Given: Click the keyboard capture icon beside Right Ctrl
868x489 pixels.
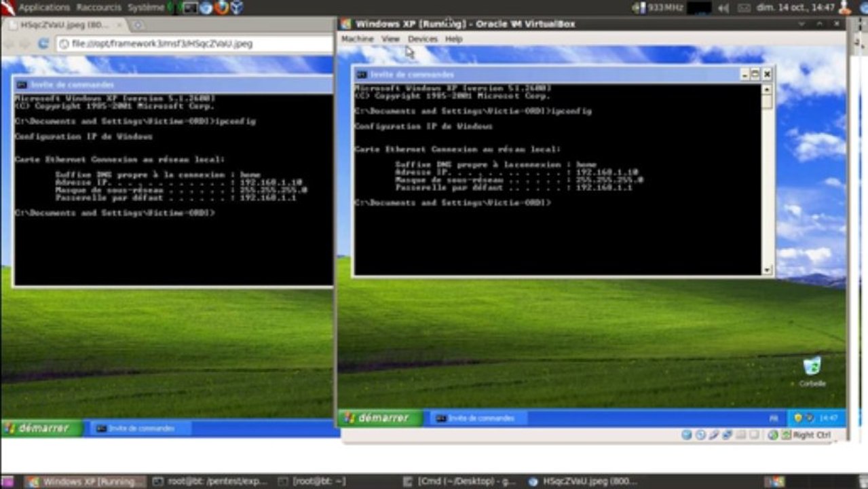Looking at the screenshot, I should [x=786, y=435].
